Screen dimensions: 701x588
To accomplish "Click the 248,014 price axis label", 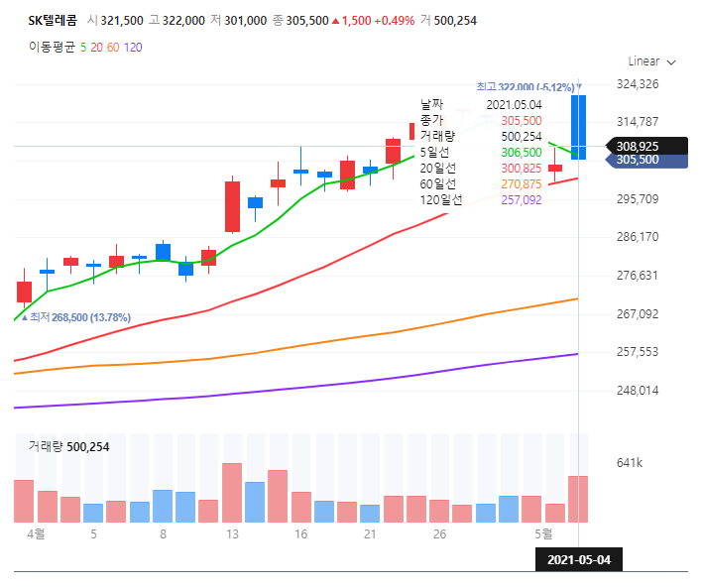I will (x=638, y=391).
